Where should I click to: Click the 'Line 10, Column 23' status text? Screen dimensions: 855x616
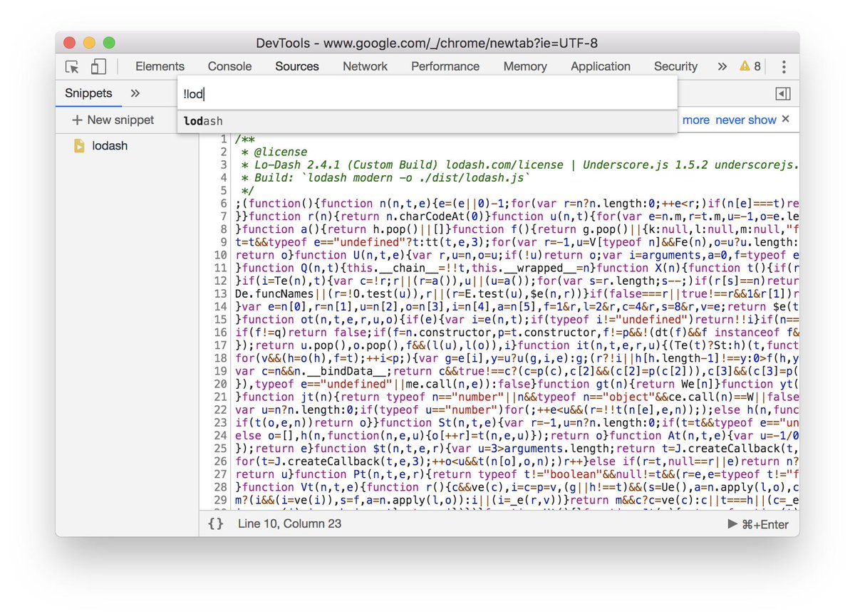pos(289,524)
